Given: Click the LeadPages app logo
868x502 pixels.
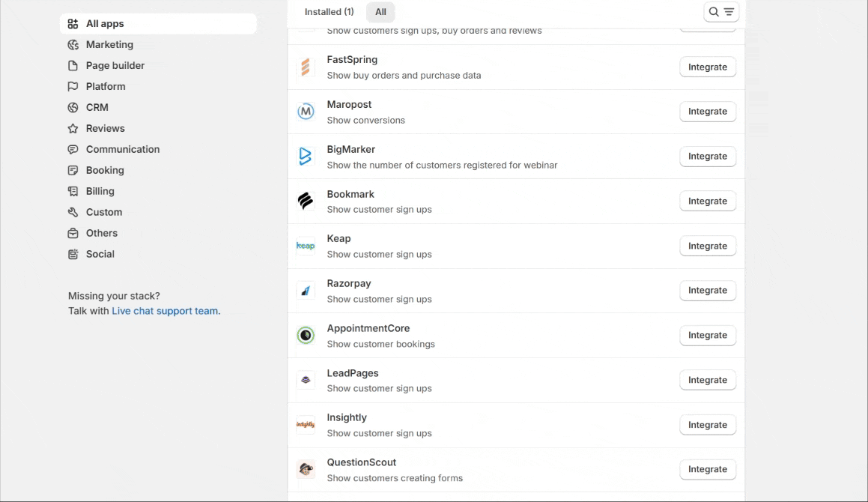Looking at the screenshot, I should tap(306, 380).
